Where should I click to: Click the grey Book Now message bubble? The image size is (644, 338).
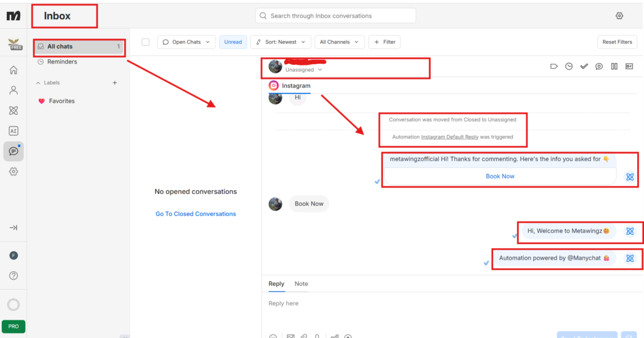click(x=309, y=203)
